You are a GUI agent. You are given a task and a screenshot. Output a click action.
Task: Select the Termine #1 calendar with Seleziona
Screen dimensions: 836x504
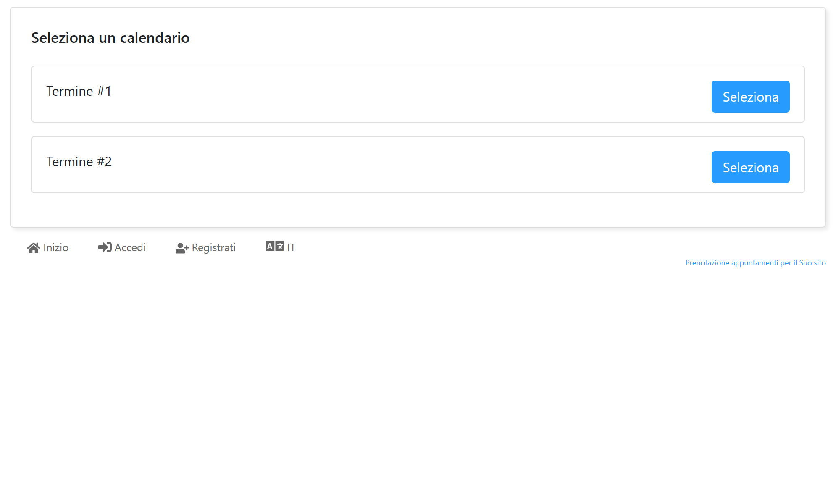coord(750,97)
